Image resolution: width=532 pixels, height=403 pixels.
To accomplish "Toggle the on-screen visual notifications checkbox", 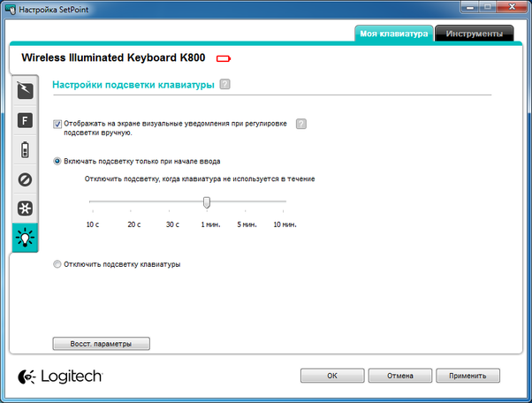I will click(57, 124).
